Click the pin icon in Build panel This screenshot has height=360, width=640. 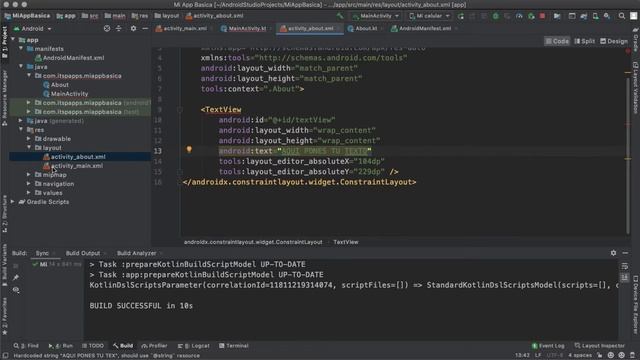[x=16, y=278]
